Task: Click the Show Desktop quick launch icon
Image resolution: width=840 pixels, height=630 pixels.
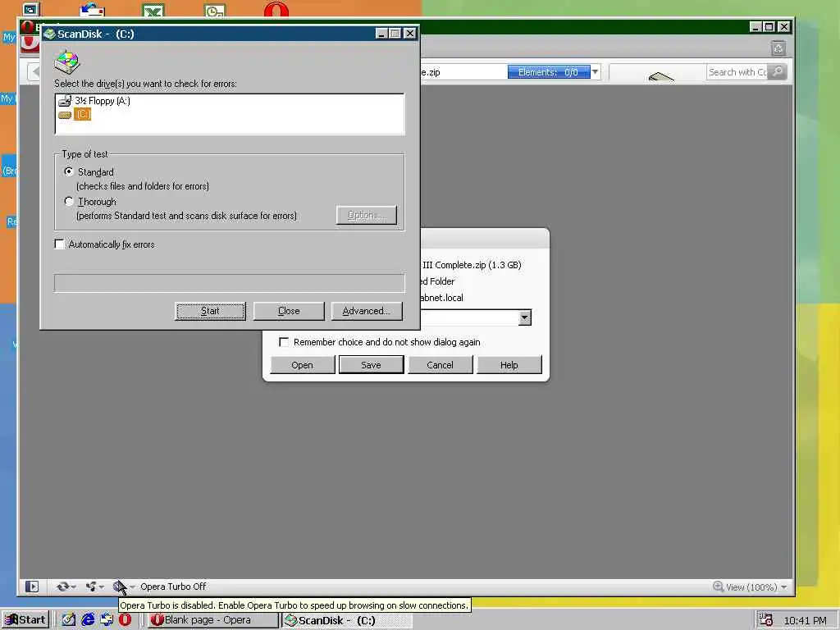Action: click(107, 620)
